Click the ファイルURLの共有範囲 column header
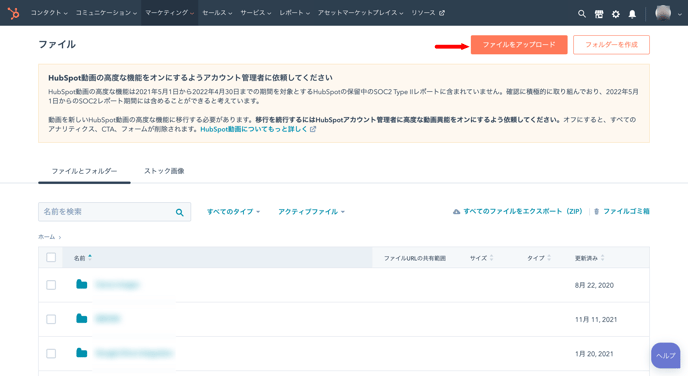Image resolution: width=688 pixels, height=376 pixels. [415, 258]
